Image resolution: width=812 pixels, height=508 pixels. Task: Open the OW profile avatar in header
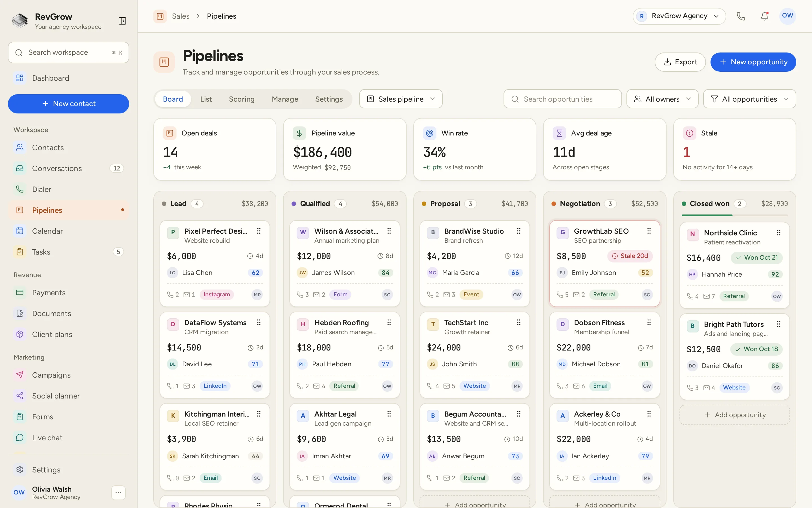tap(787, 16)
